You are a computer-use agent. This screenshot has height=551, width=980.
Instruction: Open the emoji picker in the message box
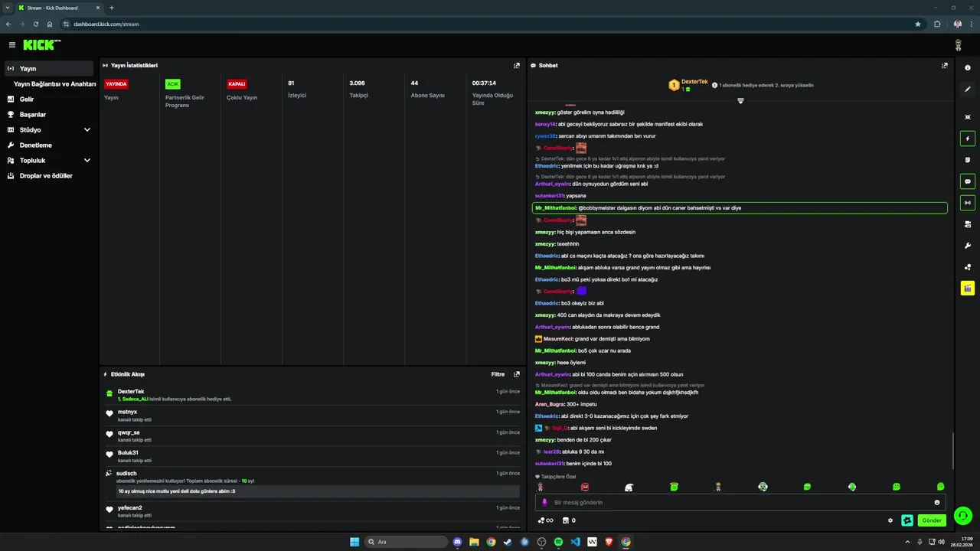[x=937, y=502]
